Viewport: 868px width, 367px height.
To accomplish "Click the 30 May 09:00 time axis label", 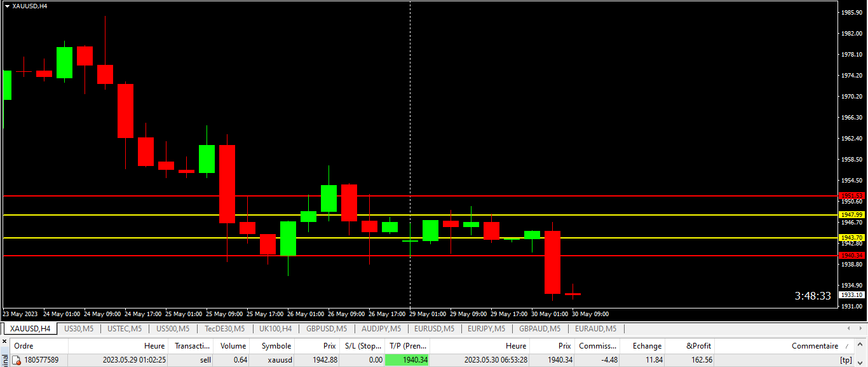I will coord(590,314).
